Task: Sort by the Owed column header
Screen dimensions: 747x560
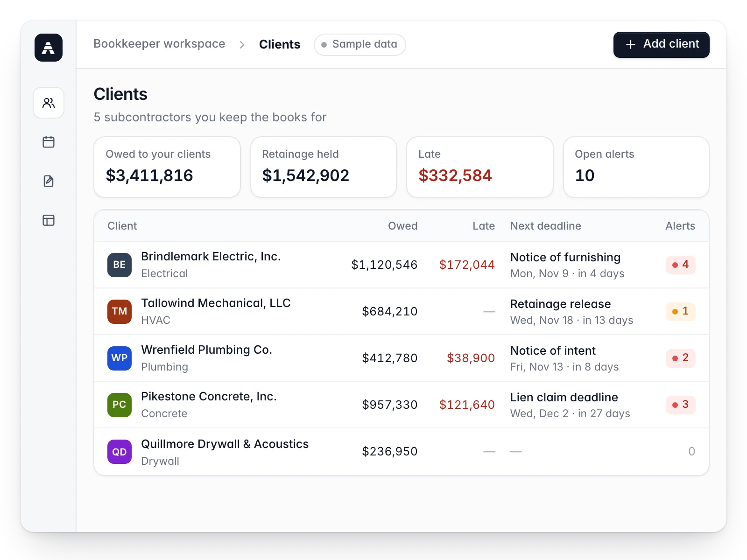Action: [403, 226]
